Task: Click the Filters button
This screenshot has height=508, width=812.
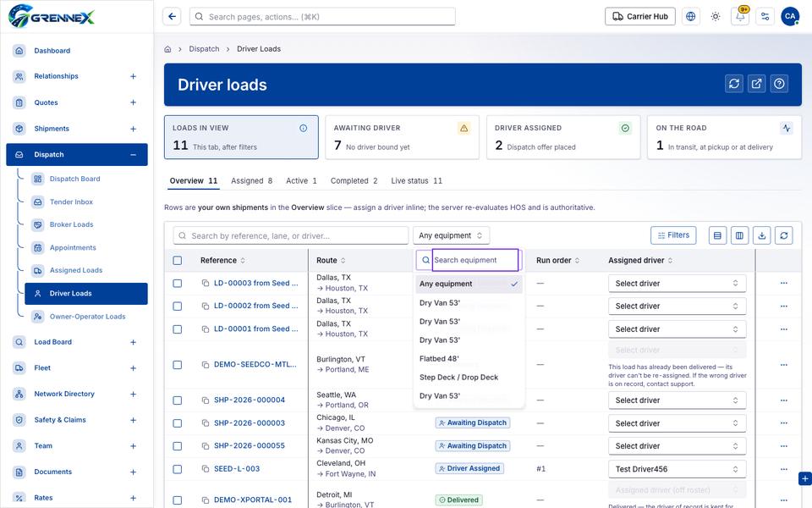Action: (x=673, y=235)
